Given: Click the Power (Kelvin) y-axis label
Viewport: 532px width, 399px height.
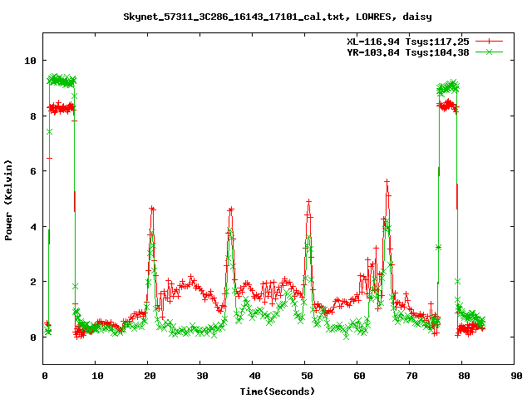Looking at the screenshot, I should click(8, 200).
